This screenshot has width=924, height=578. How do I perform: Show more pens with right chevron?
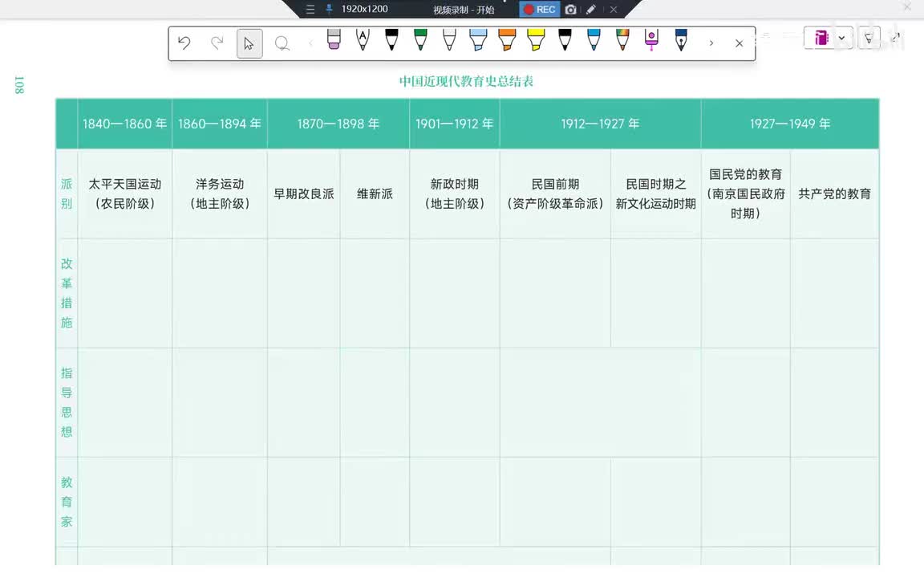[x=711, y=43]
